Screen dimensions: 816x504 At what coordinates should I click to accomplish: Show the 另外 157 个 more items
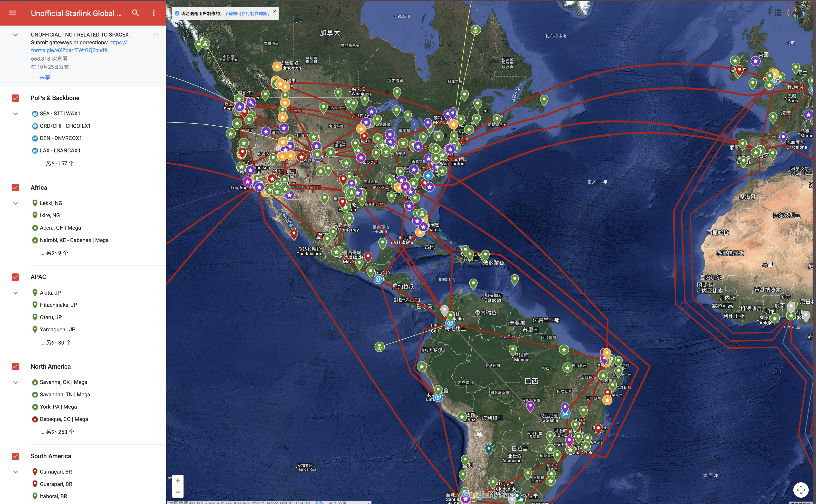57,163
